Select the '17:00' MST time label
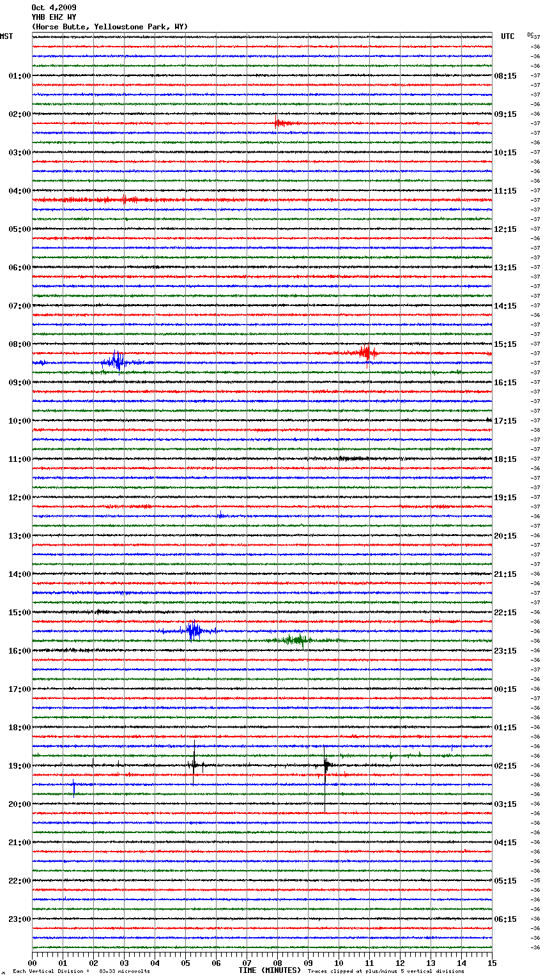This screenshot has width=543, height=980. click(19, 689)
